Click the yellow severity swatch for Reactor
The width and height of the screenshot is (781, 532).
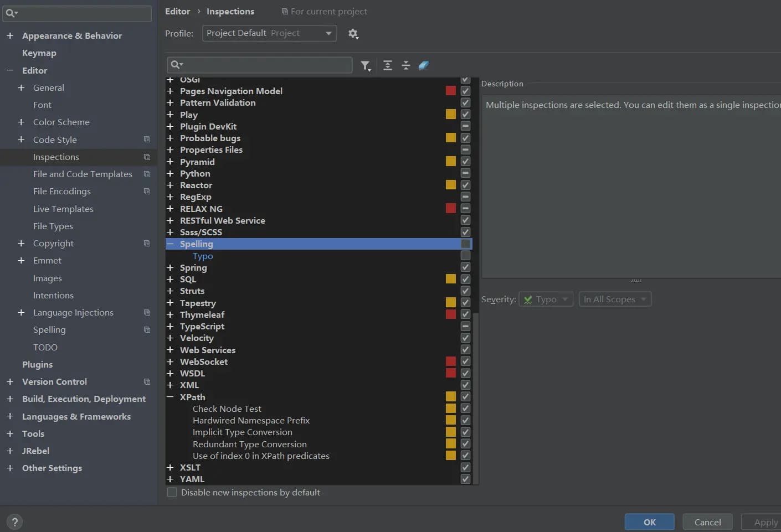pyautogui.click(x=451, y=184)
